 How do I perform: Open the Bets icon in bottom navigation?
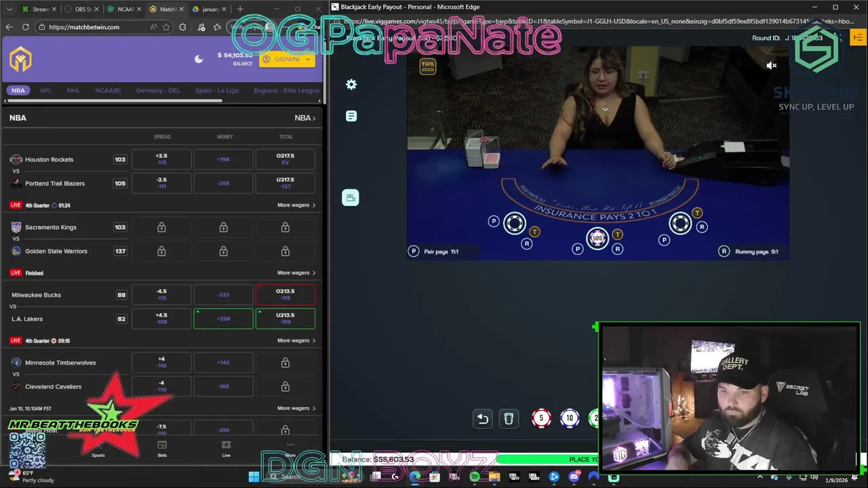coord(162,448)
